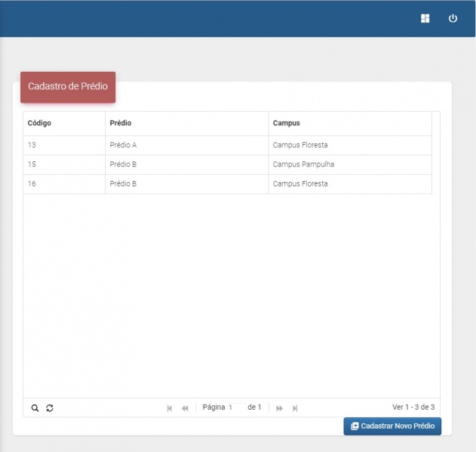Screen dimensions: 476x452
Task: Jump to last page of results
Action: (295, 408)
